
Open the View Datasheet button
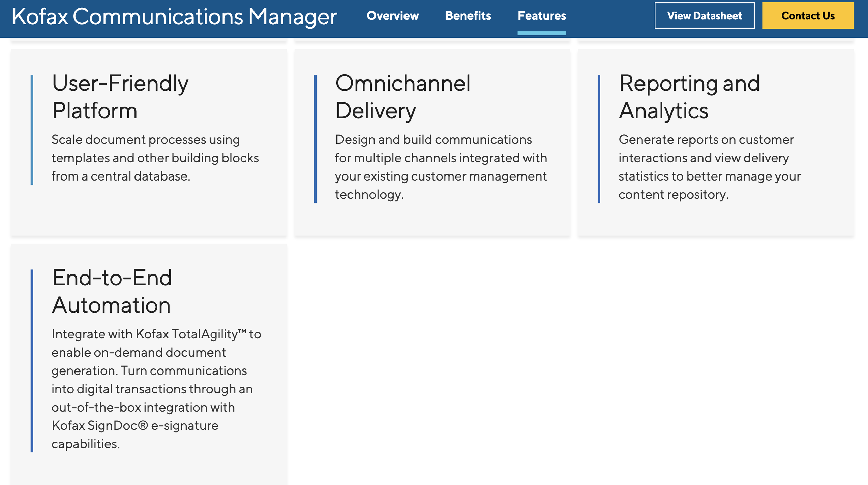pyautogui.click(x=704, y=15)
